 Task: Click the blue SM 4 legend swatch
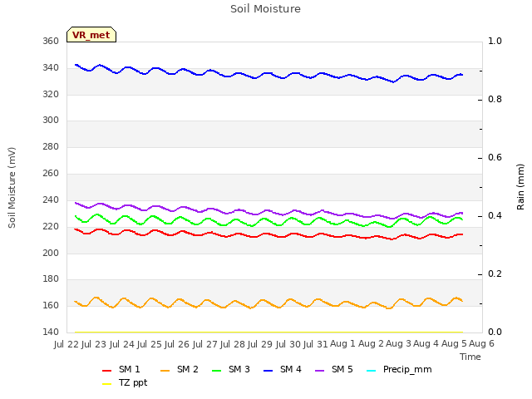point(268,371)
